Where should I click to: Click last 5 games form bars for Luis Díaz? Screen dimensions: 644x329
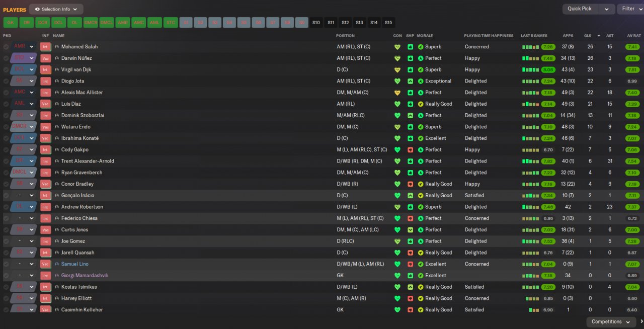click(530, 104)
